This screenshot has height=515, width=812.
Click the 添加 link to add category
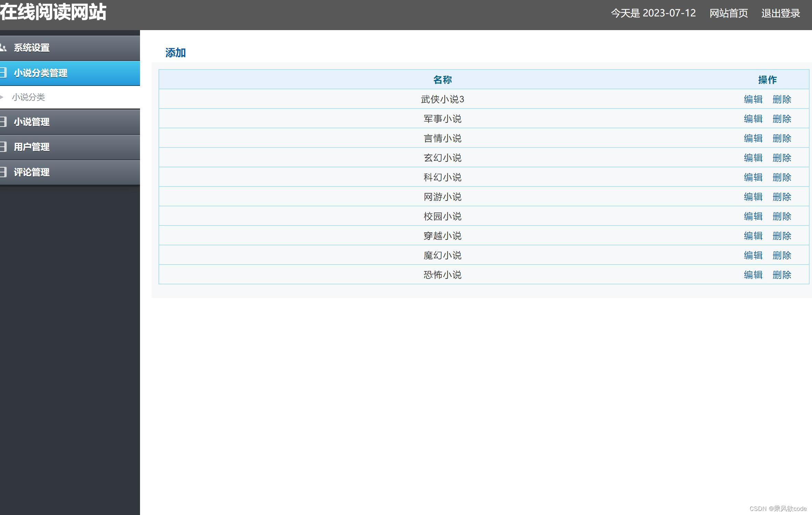(x=175, y=53)
